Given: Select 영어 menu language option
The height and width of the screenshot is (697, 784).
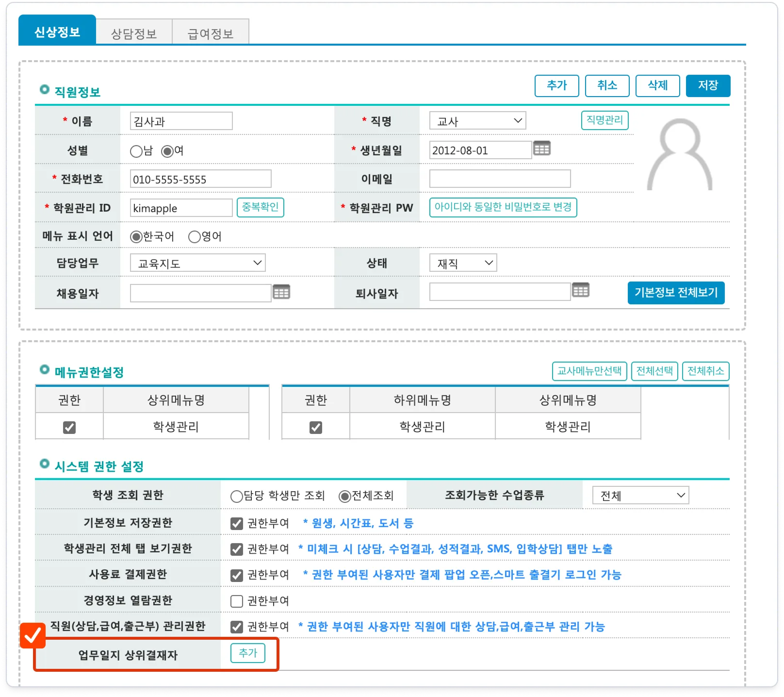Looking at the screenshot, I should (195, 237).
